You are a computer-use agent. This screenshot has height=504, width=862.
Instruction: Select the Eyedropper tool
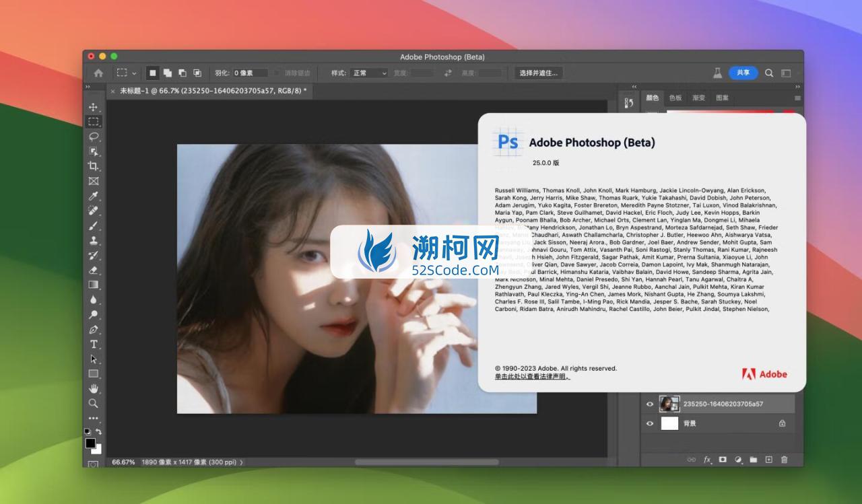pos(94,196)
